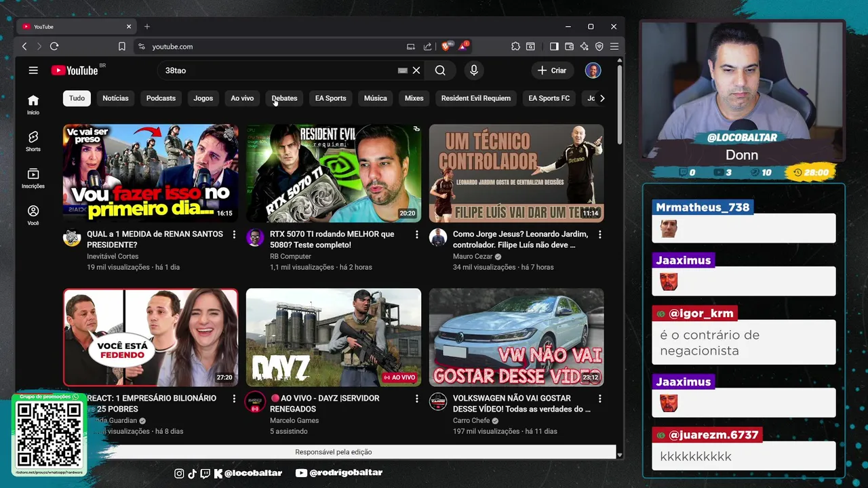Clear the search text with the X
The image size is (868, 488).
point(416,70)
